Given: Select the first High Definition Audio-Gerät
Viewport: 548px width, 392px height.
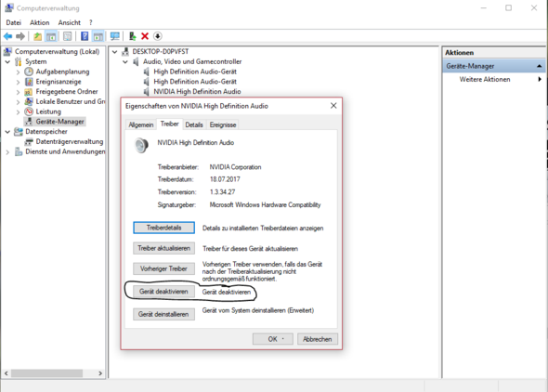Looking at the screenshot, I should (x=195, y=72).
